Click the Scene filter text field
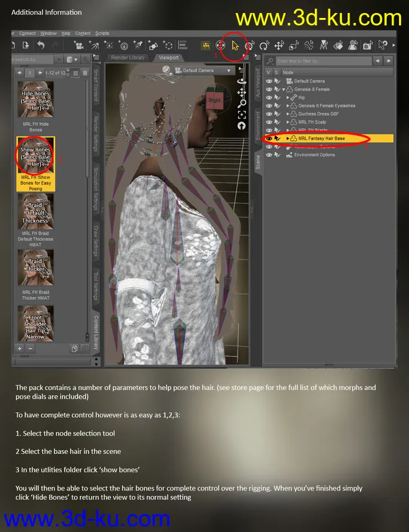 (x=321, y=61)
